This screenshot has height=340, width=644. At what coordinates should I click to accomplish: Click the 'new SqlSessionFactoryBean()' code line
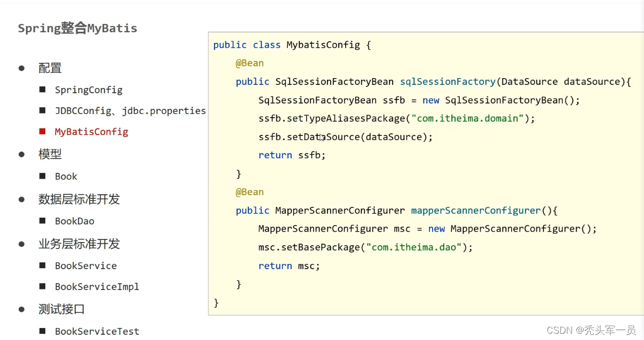(x=419, y=100)
